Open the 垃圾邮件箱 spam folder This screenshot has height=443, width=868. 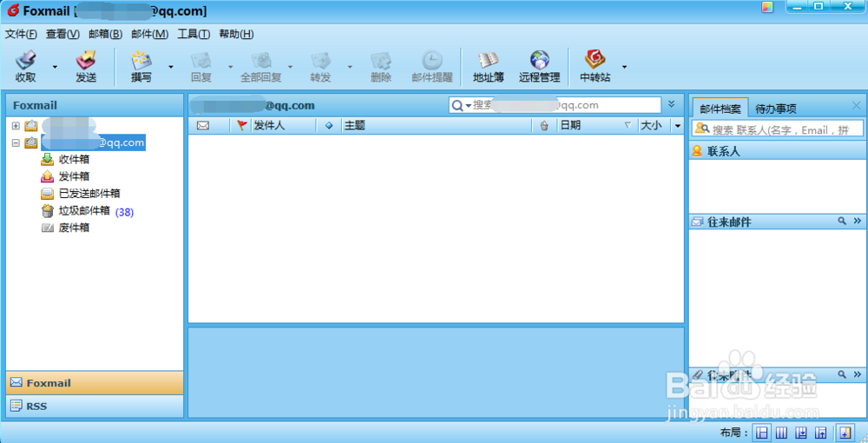coord(76,210)
